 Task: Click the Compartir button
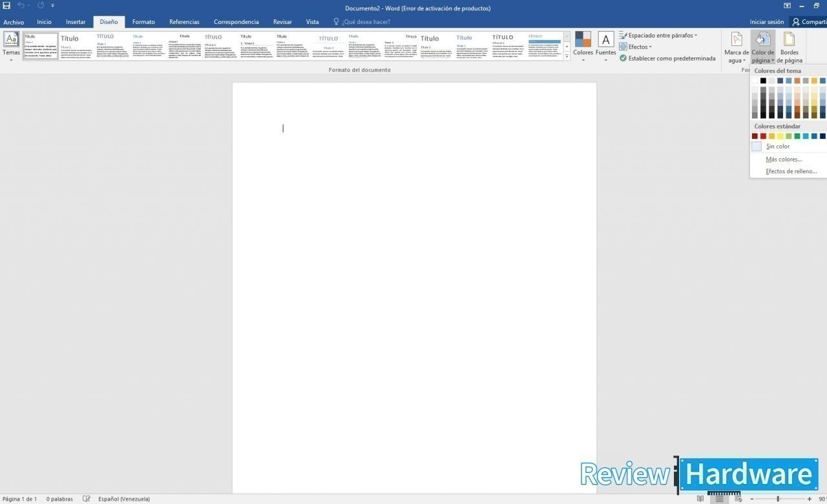coord(809,22)
